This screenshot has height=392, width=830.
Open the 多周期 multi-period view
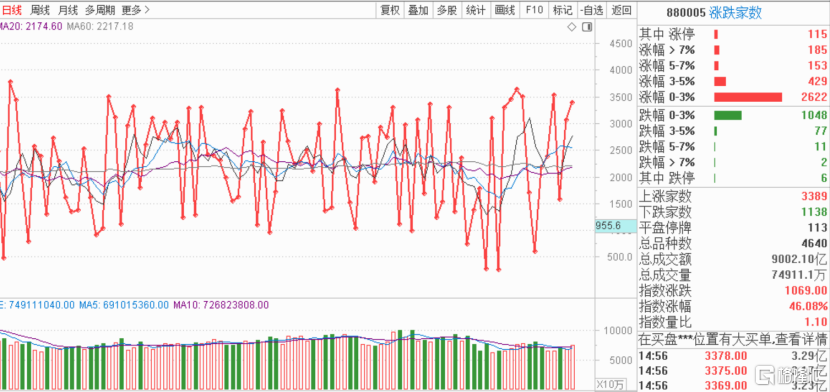click(x=100, y=10)
